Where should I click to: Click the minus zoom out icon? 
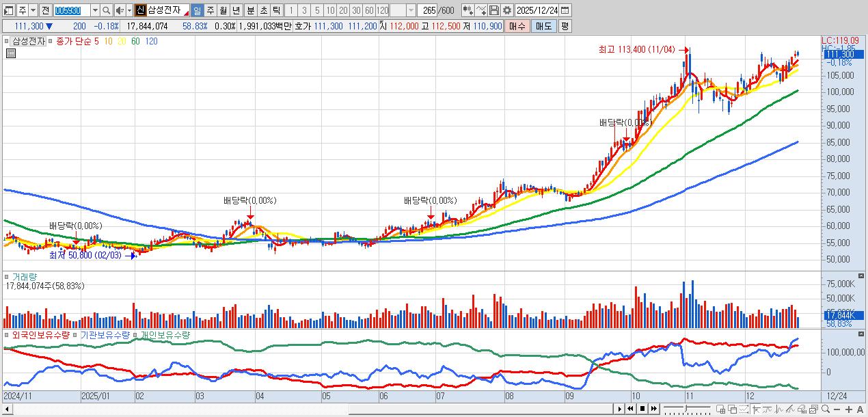pyautogui.click(x=837, y=409)
